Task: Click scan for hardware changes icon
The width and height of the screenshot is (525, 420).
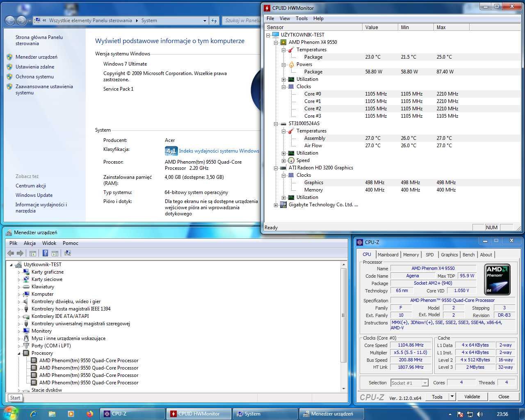Action: pyautogui.click(x=68, y=253)
